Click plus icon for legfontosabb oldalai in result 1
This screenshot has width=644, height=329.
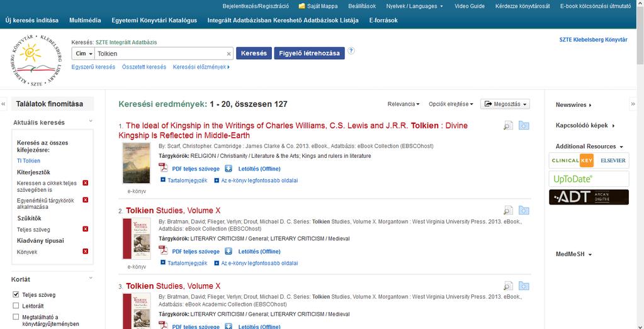[x=217, y=180]
